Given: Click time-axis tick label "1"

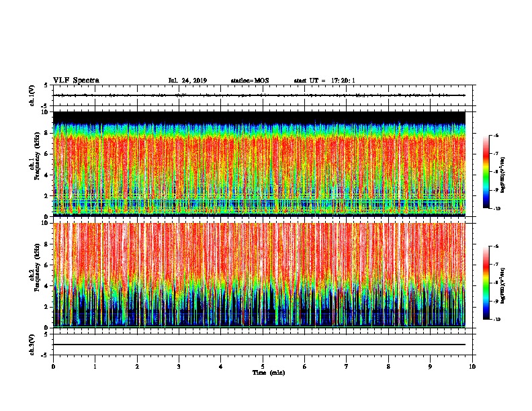Looking at the screenshot, I should 95,367.
